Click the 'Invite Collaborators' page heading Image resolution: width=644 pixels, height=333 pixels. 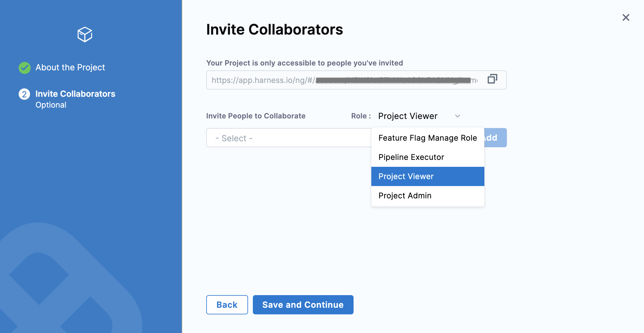(274, 29)
